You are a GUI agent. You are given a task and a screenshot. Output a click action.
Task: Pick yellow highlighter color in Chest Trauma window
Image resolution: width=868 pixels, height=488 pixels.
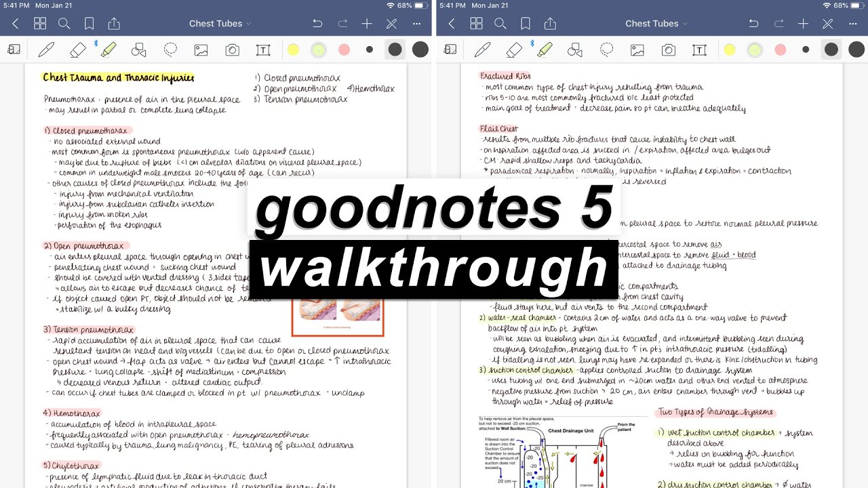[x=293, y=49]
